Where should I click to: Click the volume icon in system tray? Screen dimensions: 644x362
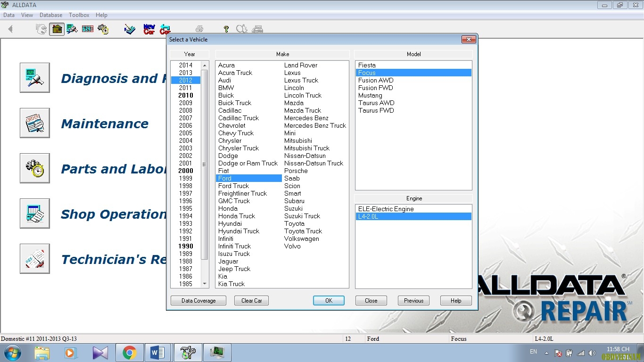[592, 353]
